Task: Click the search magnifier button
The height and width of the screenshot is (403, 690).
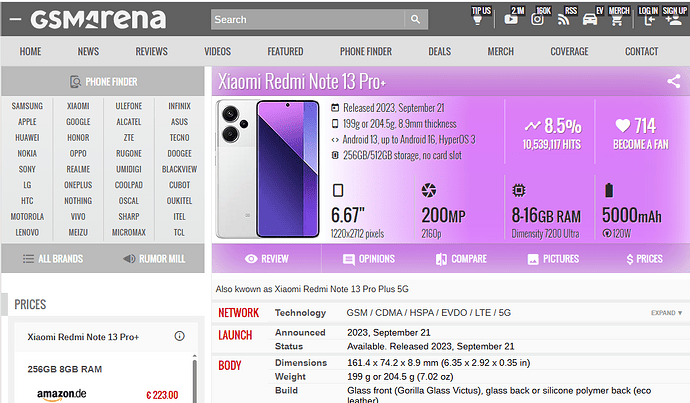Action: pos(415,19)
